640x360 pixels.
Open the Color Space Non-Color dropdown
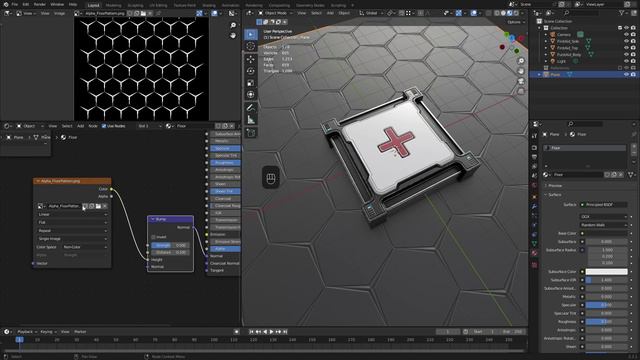click(85, 247)
